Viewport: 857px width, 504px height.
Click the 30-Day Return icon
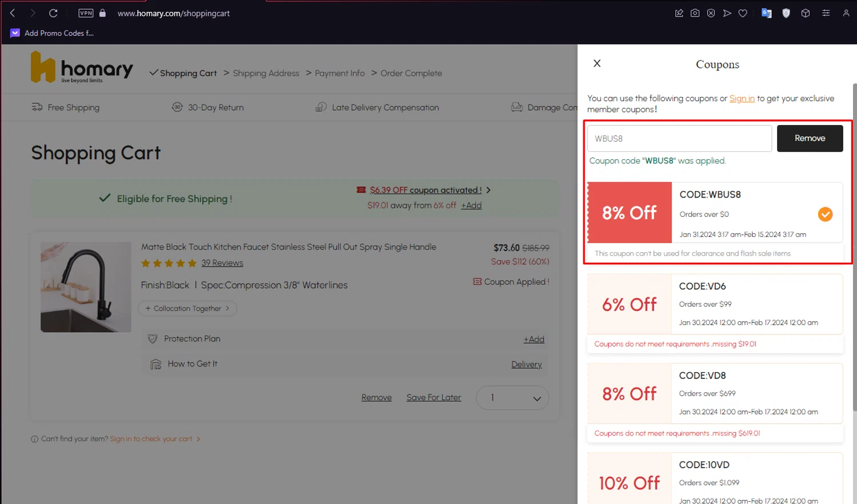(177, 107)
